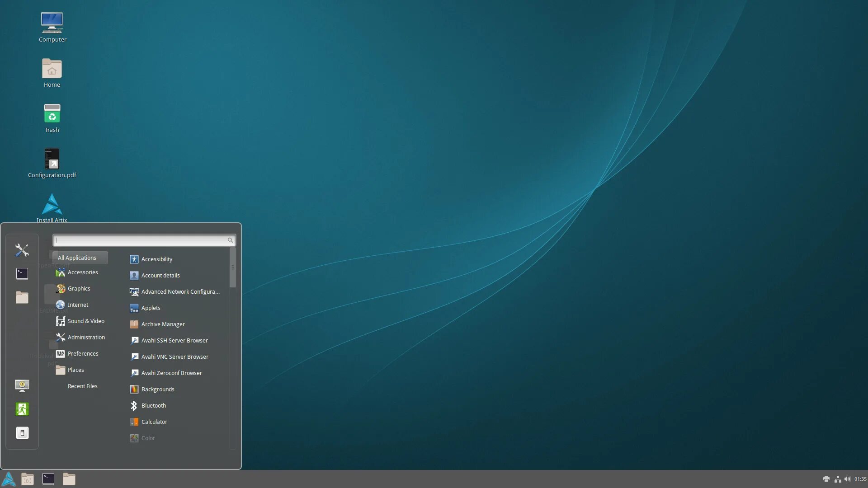
Task: Click the volume icon in system tray
Action: coord(847,479)
